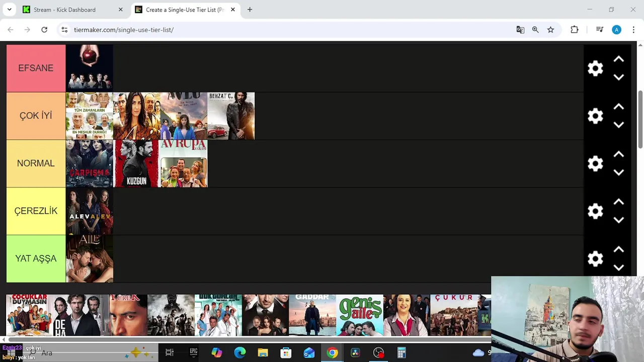Select the NORMAL tier label

(x=36, y=163)
